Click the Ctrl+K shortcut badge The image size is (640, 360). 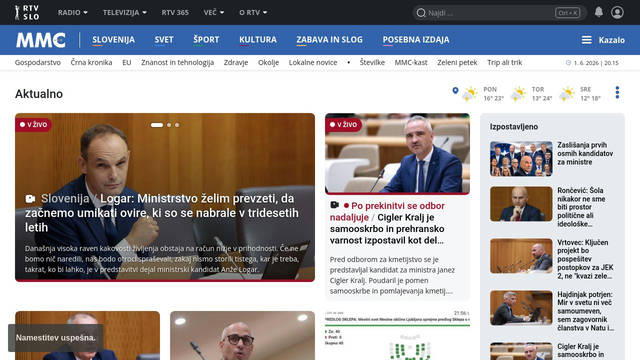click(x=567, y=13)
